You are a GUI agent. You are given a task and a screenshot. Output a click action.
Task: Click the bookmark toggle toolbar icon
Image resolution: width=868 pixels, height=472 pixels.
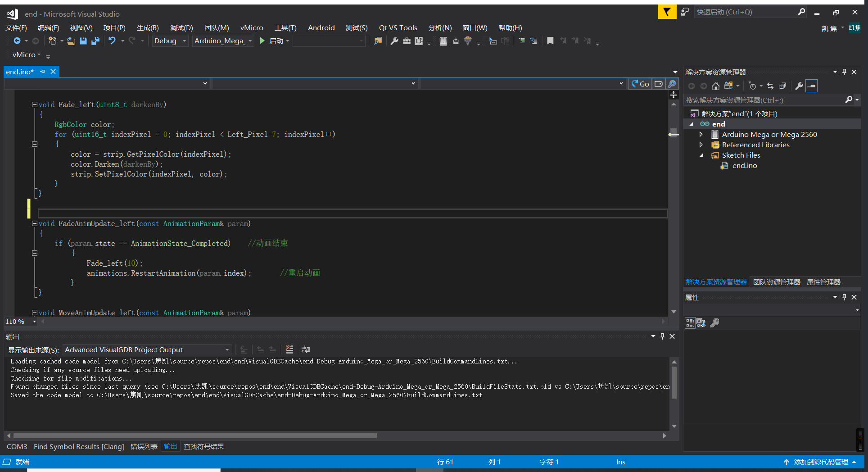pyautogui.click(x=550, y=41)
